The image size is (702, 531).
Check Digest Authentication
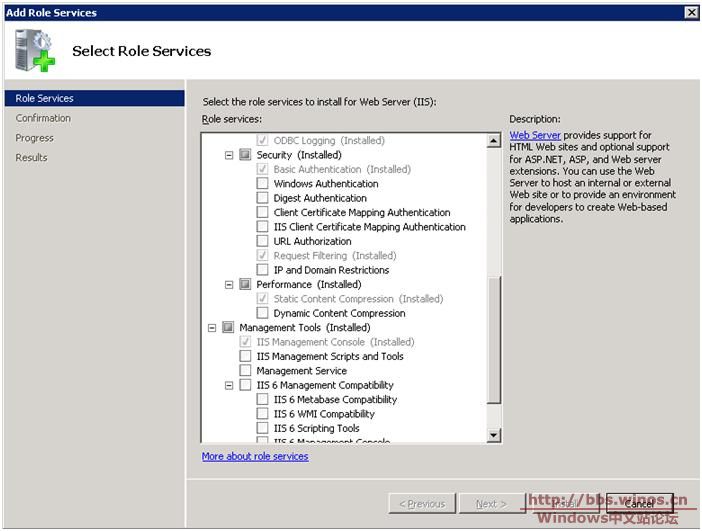pyautogui.click(x=262, y=198)
